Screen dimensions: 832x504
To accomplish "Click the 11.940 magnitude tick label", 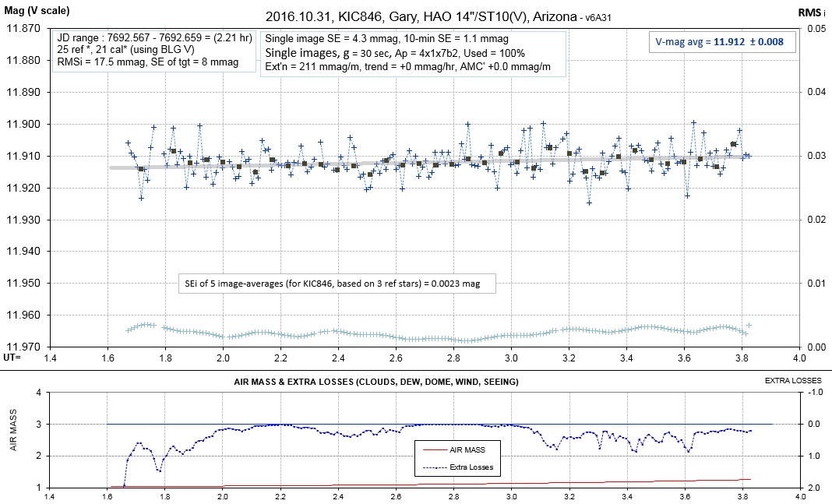I will [x=23, y=252].
